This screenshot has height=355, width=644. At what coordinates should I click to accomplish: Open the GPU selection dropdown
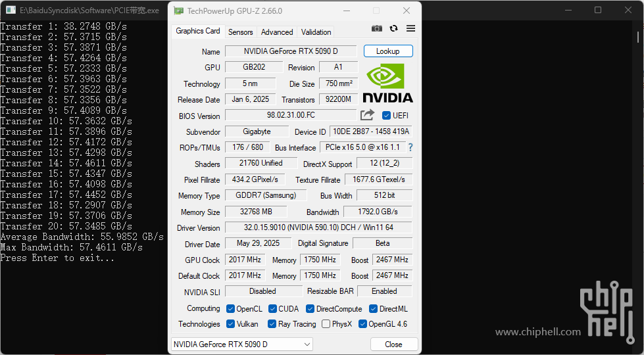click(242, 344)
